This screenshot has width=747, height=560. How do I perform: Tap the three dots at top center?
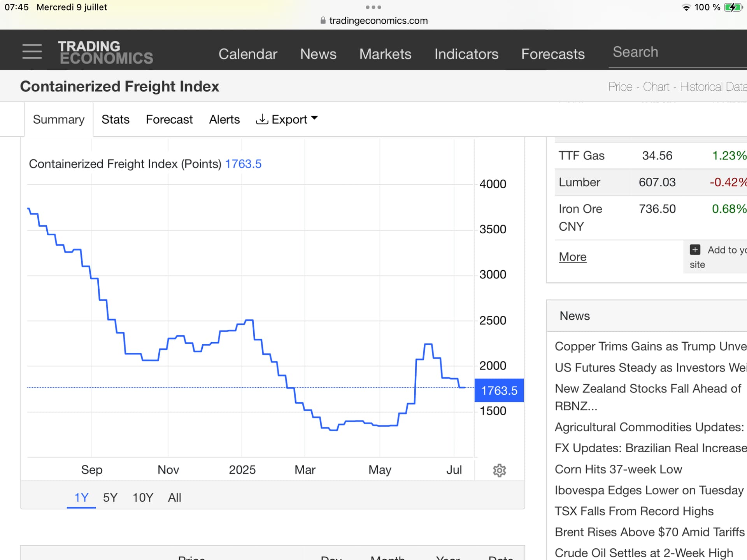(373, 7)
